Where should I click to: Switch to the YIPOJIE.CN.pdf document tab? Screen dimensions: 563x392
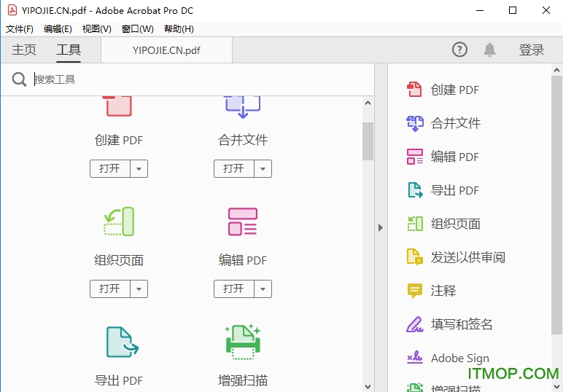point(166,50)
